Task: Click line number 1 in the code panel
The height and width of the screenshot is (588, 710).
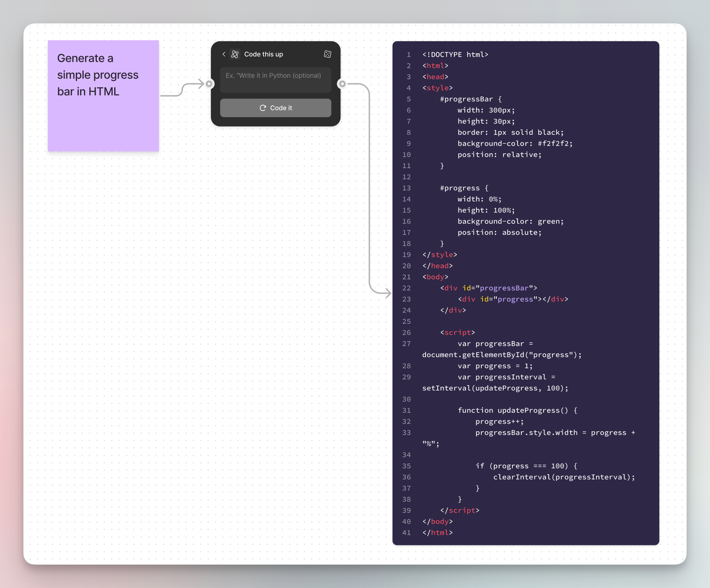Action: (408, 54)
